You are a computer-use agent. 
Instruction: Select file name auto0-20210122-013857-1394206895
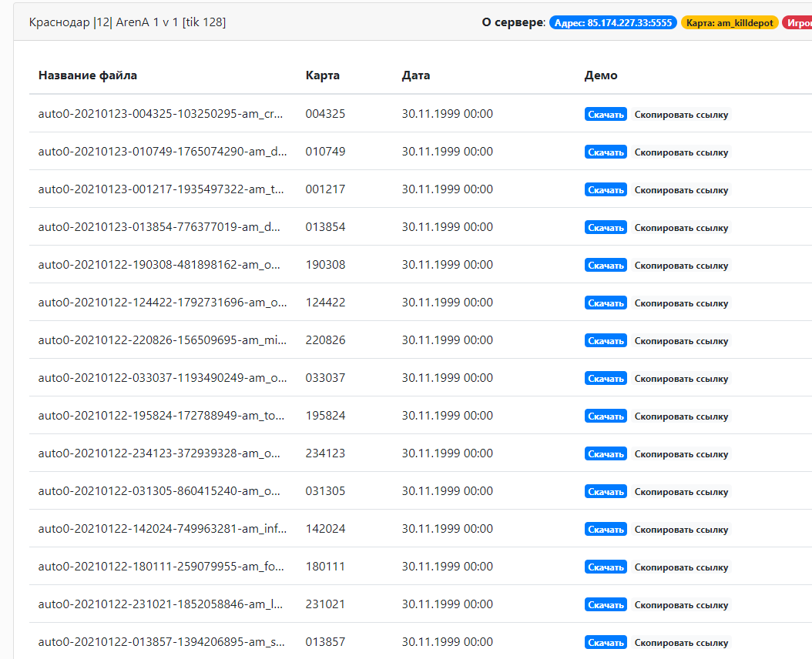click(x=161, y=643)
